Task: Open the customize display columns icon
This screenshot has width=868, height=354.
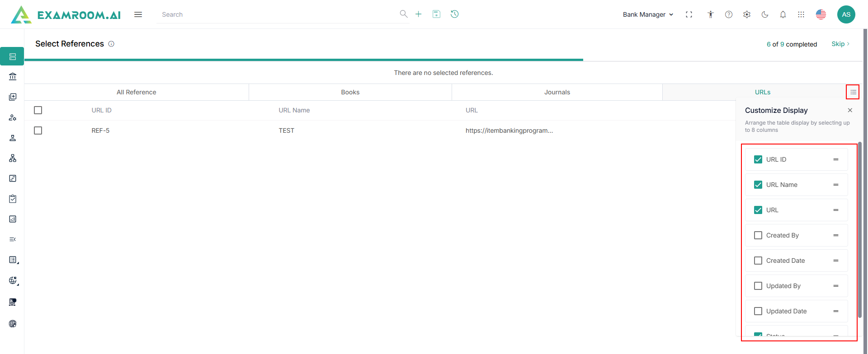Action: click(x=853, y=92)
